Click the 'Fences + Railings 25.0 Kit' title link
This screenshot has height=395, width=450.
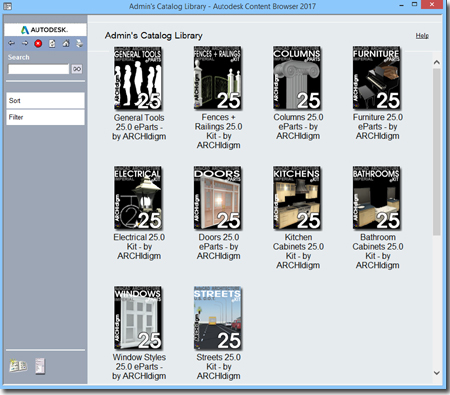pos(218,131)
